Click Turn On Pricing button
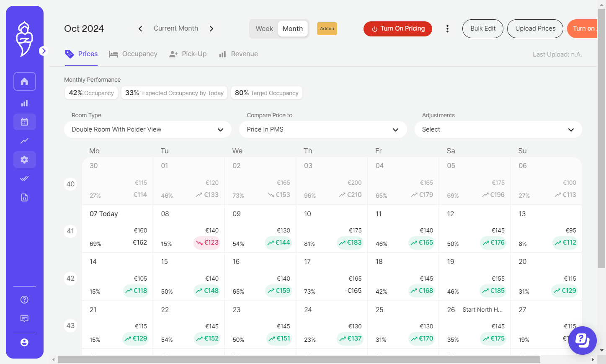606x364 pixels. pyautogui.click(x=398, y=28)
